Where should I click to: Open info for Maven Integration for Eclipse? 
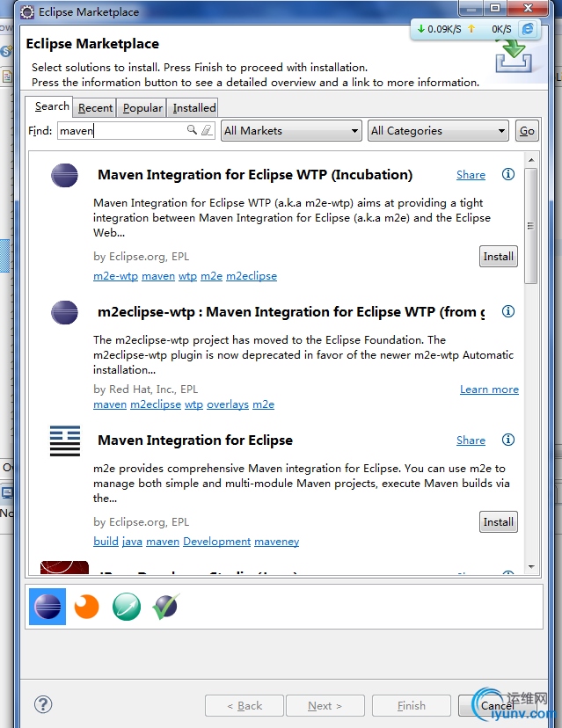pos(508,440)
